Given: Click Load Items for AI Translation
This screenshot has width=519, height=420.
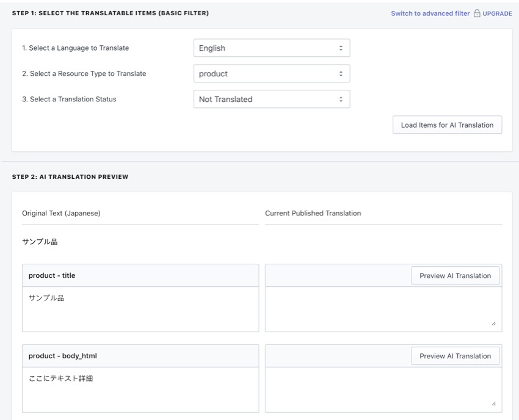Looking at the screenshot, I should (x=447, y=125).
